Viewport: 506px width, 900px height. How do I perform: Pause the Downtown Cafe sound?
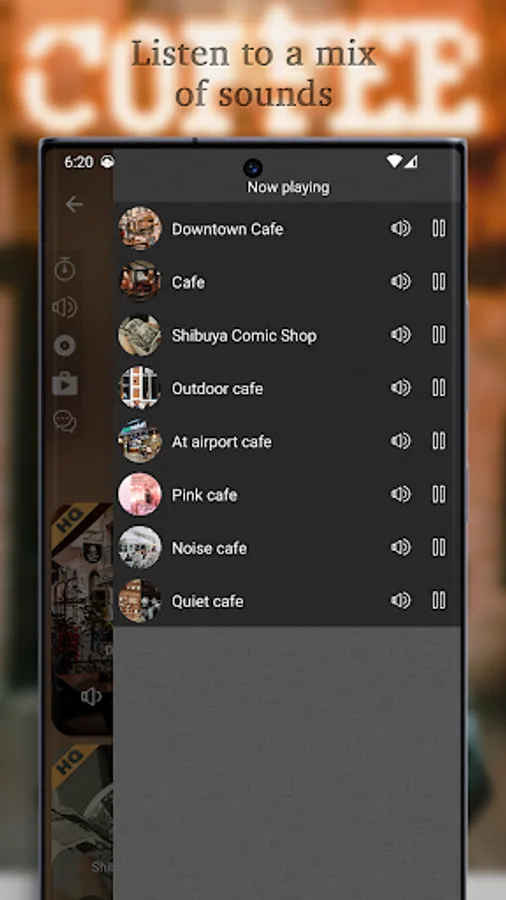coord(439,228)
